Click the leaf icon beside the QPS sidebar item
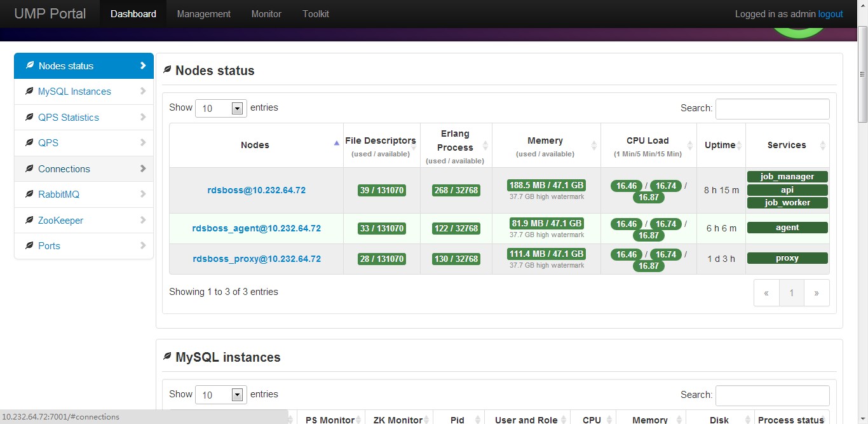 point(29,142)
